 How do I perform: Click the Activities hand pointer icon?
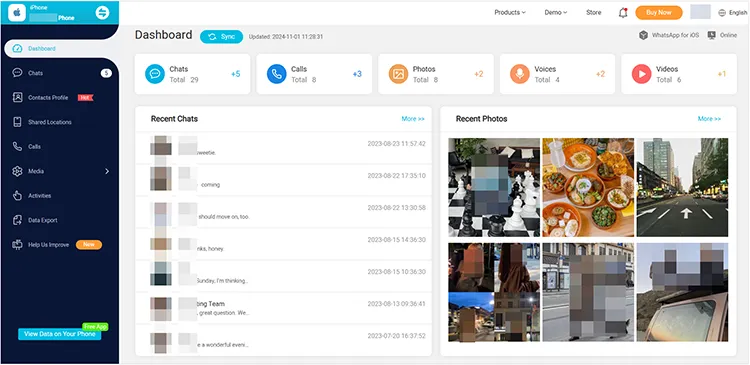(x=17, y=196)
